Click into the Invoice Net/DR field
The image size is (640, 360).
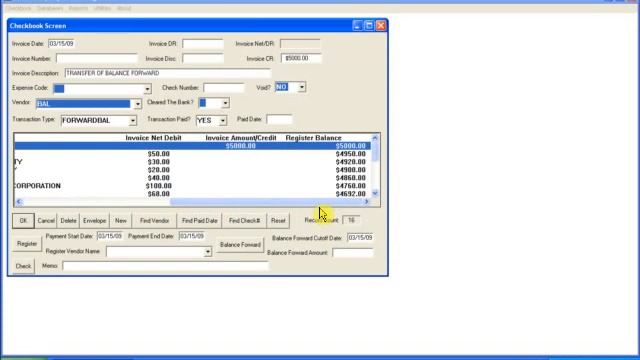(300, 44)
